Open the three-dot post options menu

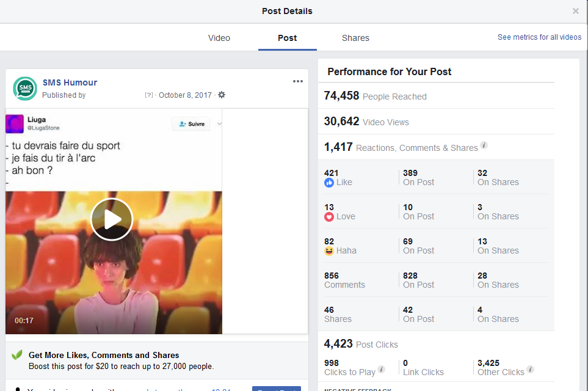coord(297,81)
